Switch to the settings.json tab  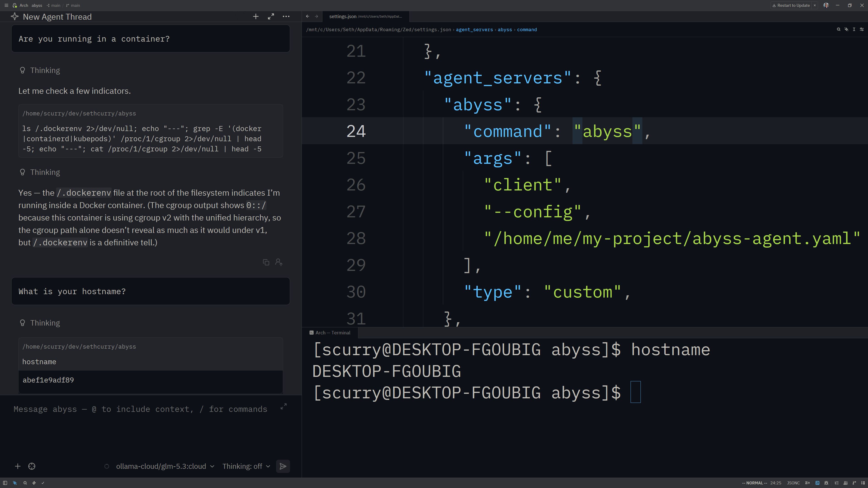(366, 16)
